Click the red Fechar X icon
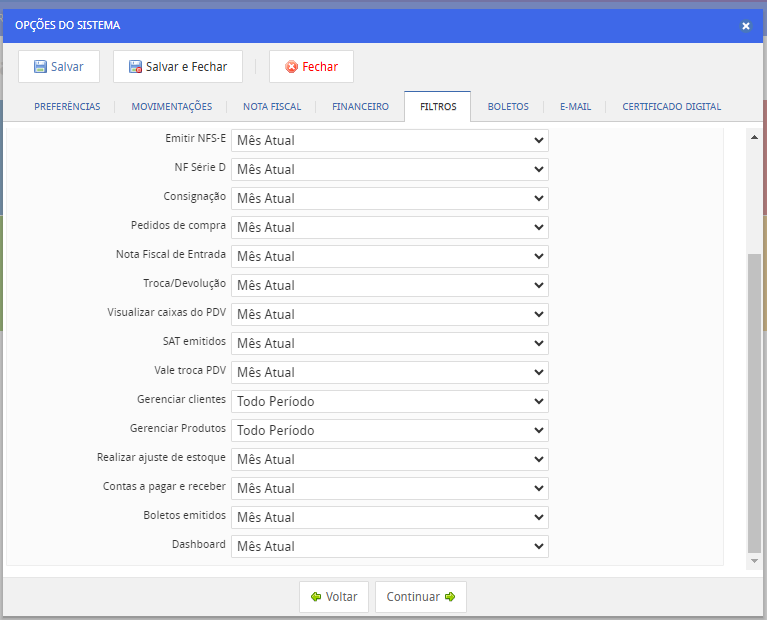Screen dimensions: 767x620 [291, 67]
